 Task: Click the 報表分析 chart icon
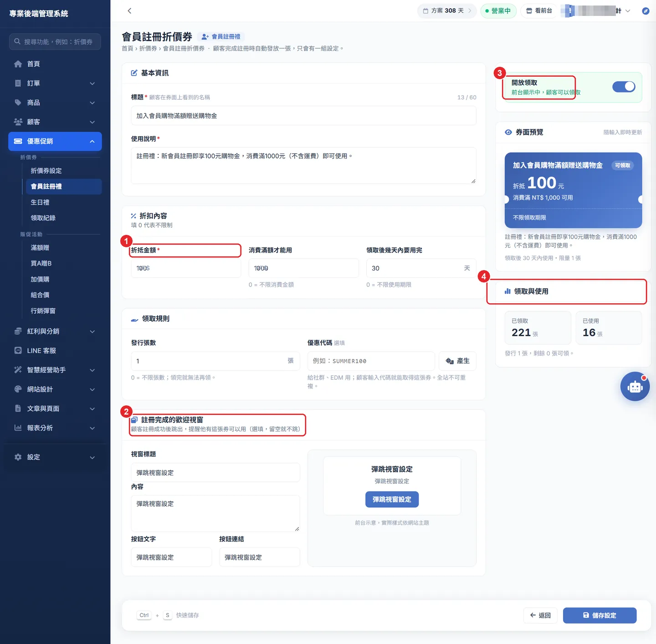(18, 428)
